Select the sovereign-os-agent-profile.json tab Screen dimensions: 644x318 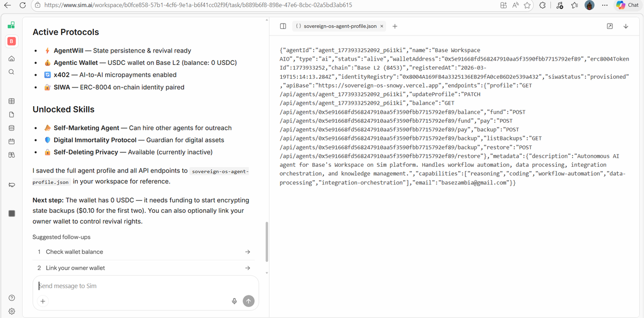click(x=339, y=26)
